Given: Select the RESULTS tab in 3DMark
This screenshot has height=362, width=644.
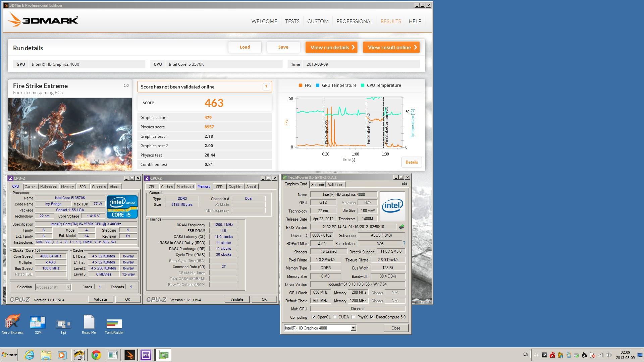Looking at the screenshot, I should click(391, 21).
